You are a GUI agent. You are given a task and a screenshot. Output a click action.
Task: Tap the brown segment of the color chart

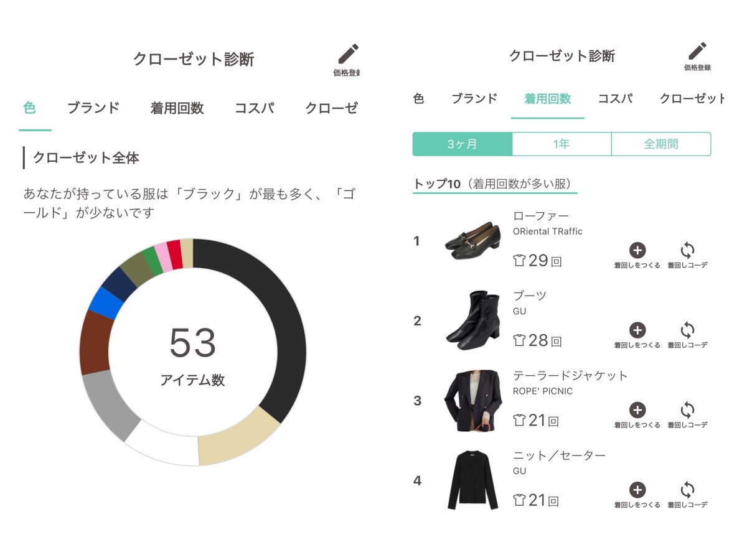click(95, 342)
